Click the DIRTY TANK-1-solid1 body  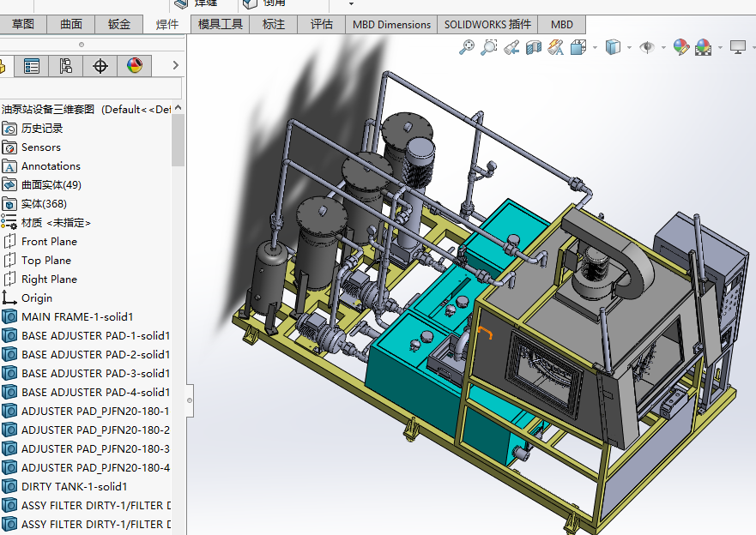click(x=74, y=487)
